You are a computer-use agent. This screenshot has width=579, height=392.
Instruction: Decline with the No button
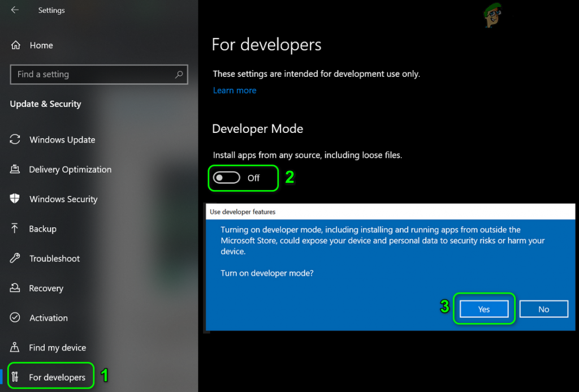(543, 309)
